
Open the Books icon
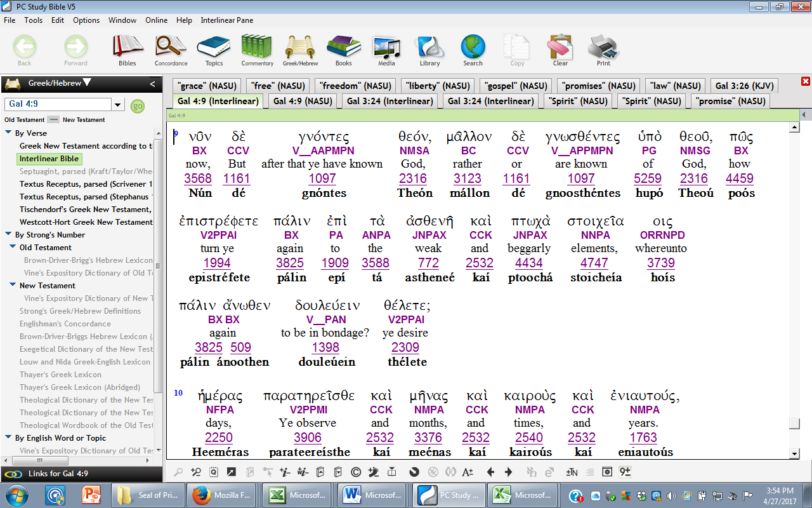[343, 50]
